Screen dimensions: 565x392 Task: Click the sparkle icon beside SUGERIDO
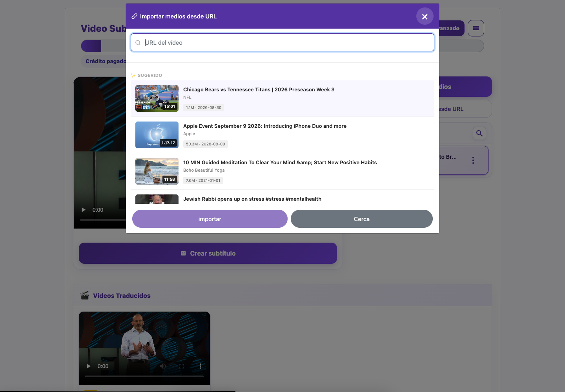point(133,75)
